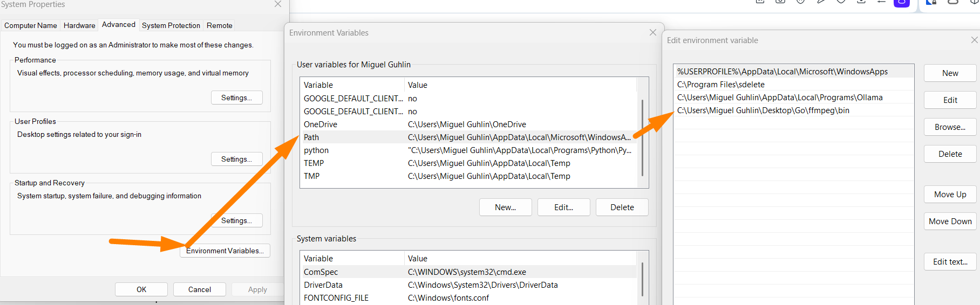Select the Path user variable row

[311, 137]
